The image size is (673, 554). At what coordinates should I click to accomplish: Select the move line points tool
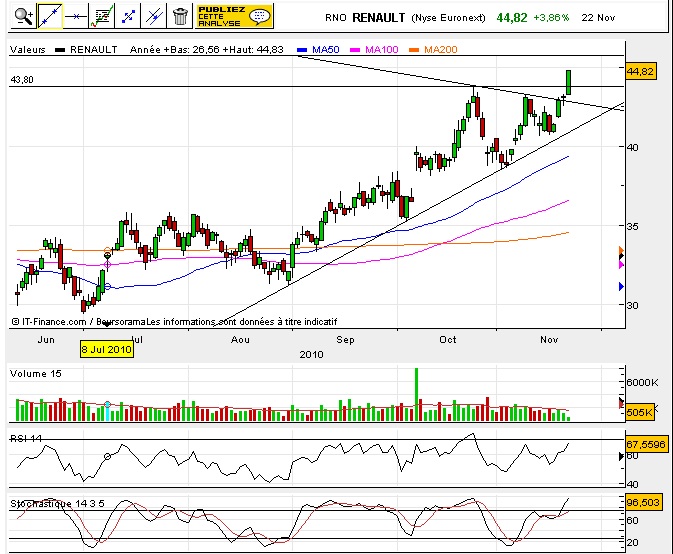pyautogui.click(x=128, y=17)
